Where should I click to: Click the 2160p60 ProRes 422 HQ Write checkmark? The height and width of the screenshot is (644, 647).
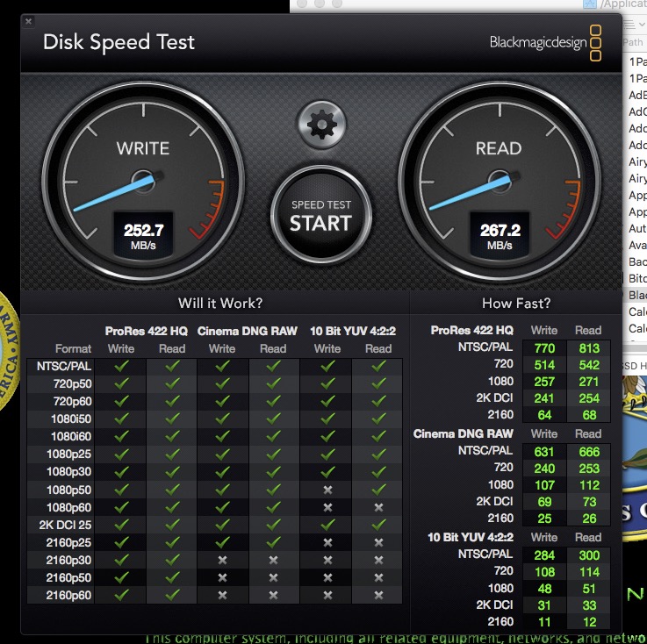coord(121,595)
